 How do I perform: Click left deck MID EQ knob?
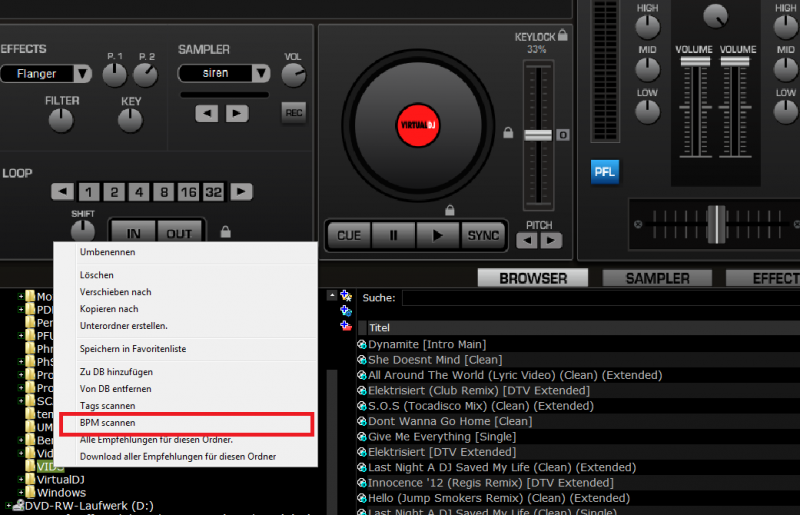click(647, 69)
